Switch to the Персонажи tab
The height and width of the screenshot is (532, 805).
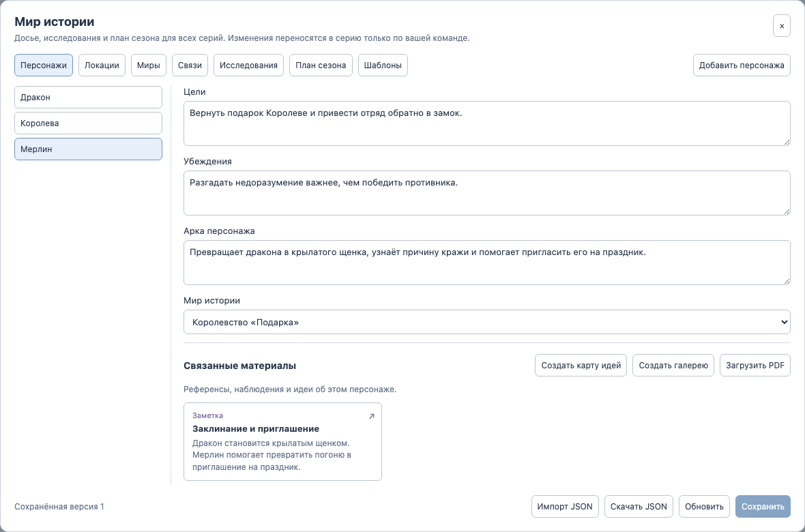(44, 65)
